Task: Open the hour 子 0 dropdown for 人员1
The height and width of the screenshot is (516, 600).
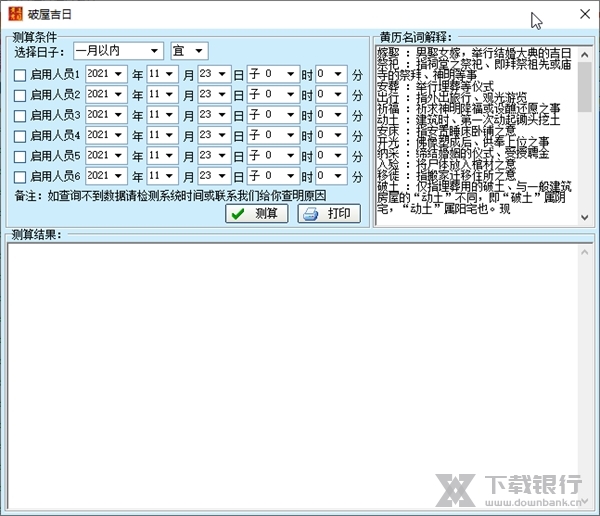Action: (273, 74)
